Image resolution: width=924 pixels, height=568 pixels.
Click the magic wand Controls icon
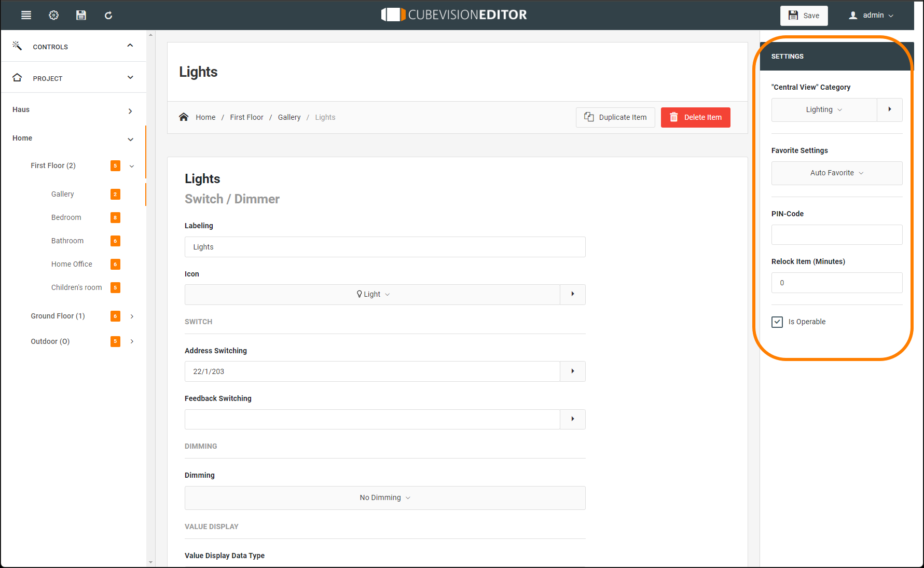17,46
